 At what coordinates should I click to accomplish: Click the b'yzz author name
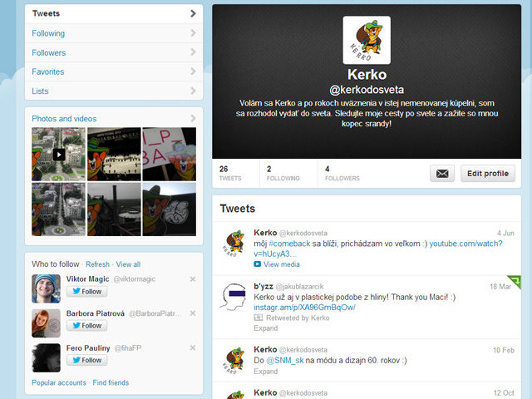(x=264, y=286)
